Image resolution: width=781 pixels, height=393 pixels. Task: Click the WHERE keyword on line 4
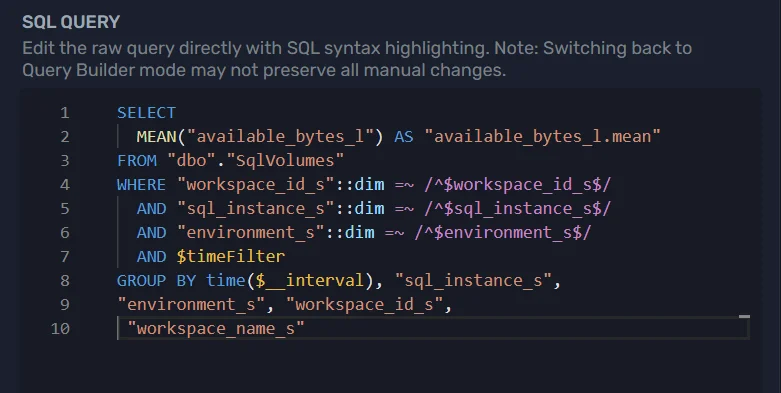(x=141, y=184)
